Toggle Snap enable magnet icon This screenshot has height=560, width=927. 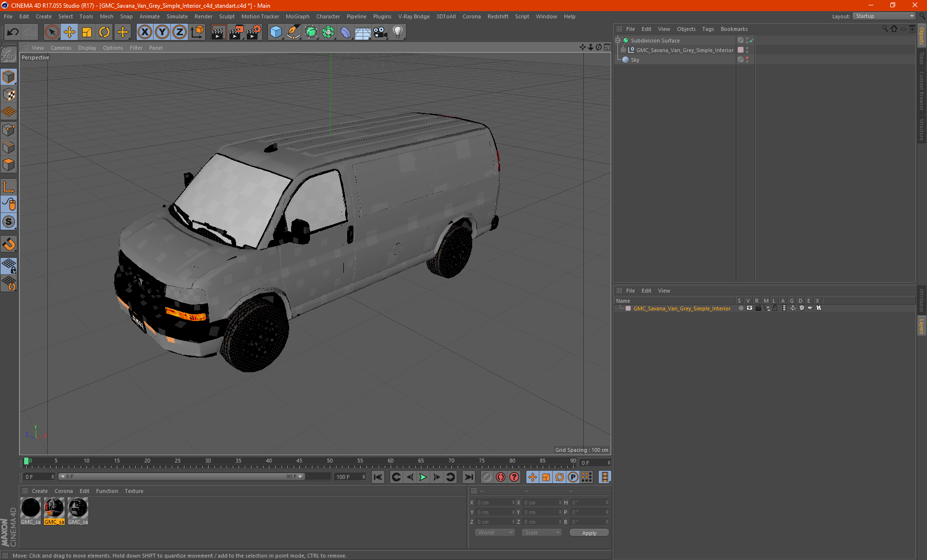click(x=9, y=244)
